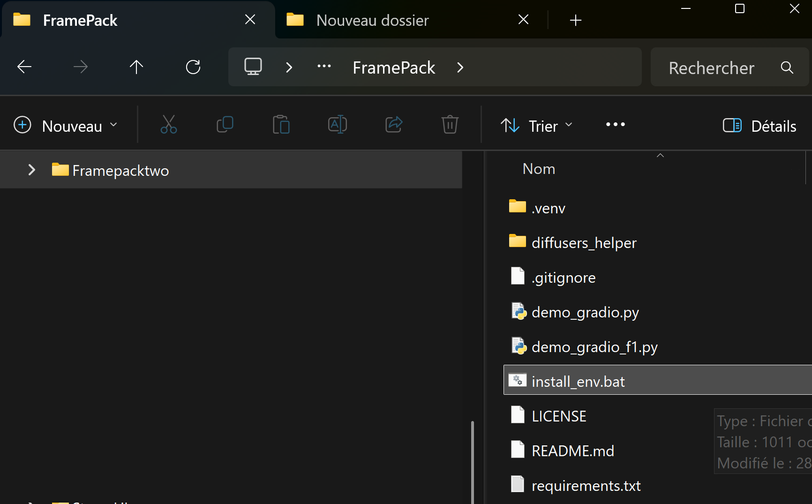This screenshot has height=504, width=812.
Task: Expand the Framepacktwo tree node
Action: click(31, 170)
